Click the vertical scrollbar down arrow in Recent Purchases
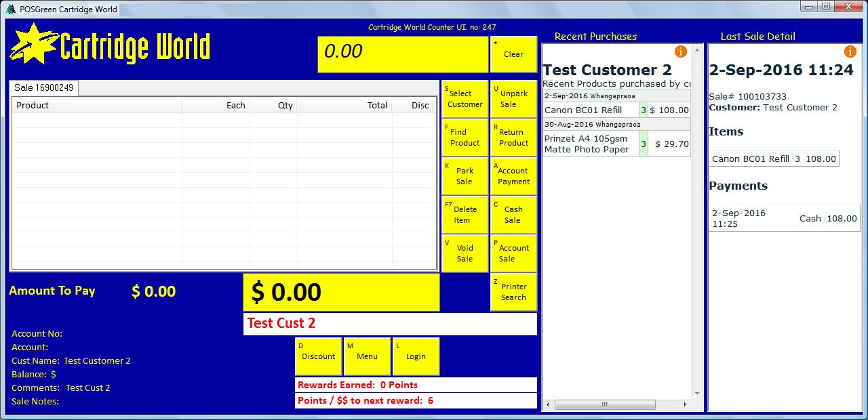Image resolution: width=868 pixels, height=420 pixels. pyautogui.click(x=697, y=394)
